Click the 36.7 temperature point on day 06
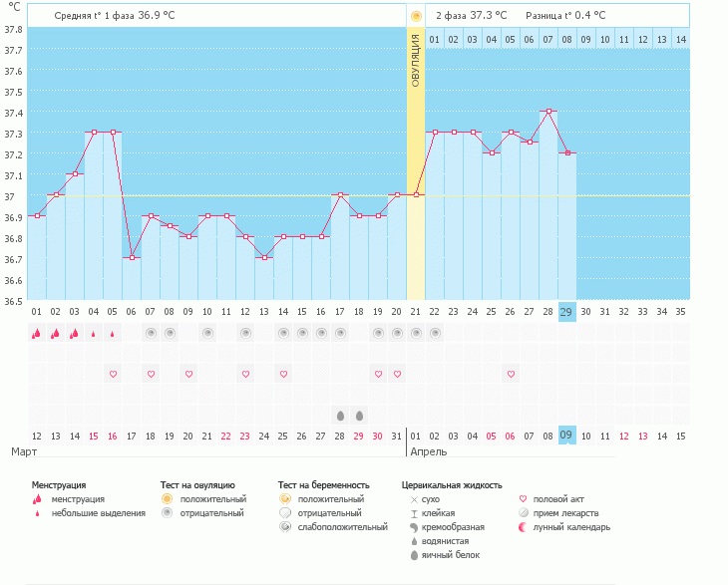The width and height of the screenshot is (728, 585). pyautogui.click(x=132, y=257)
